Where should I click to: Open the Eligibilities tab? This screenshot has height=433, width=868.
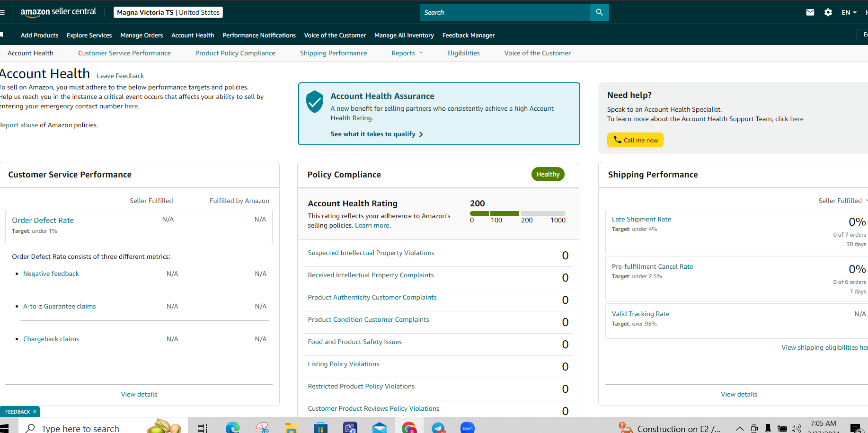[x=463, y=53]
